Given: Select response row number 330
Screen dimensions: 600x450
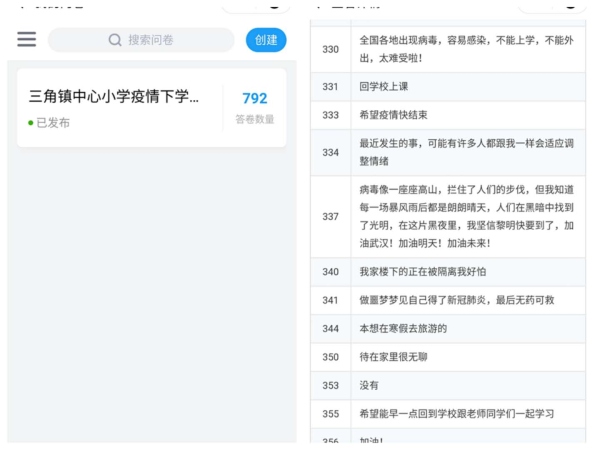Looking at the screenshot, I should point(330,49).
